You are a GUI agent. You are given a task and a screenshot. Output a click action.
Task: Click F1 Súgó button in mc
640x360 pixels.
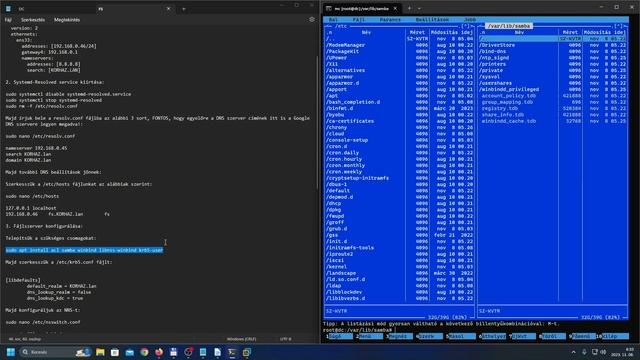point(340,336)
